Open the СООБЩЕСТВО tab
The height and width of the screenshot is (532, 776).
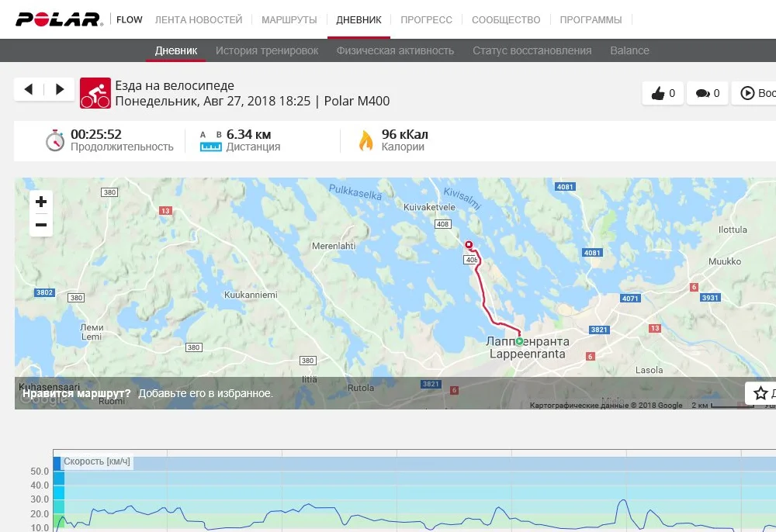click(x=506, y=20)
